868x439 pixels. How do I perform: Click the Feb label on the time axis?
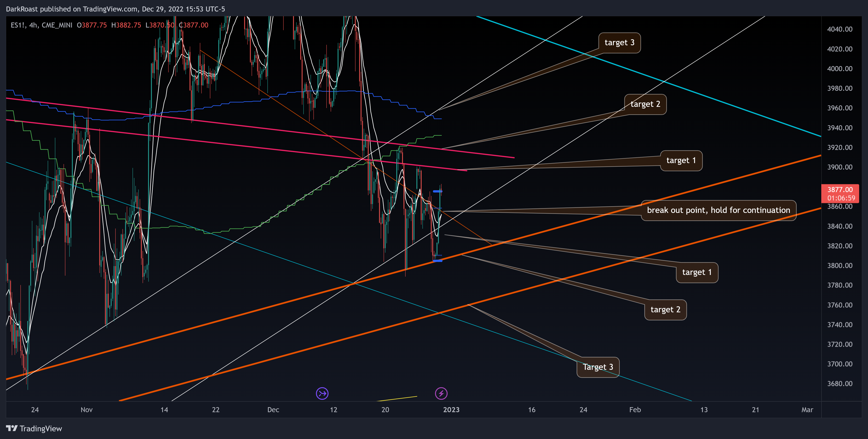[x=635, y=410]
